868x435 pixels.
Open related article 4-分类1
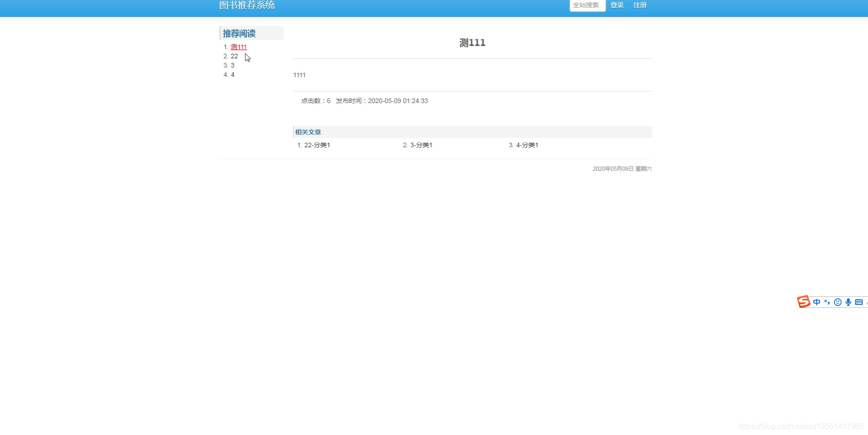[527, 145]
